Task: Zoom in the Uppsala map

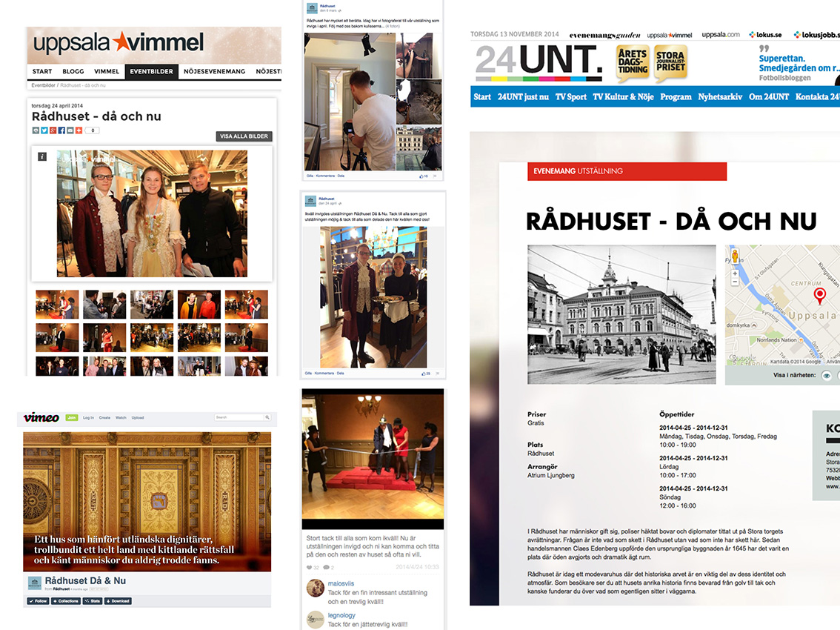Action: pos(735,273)
